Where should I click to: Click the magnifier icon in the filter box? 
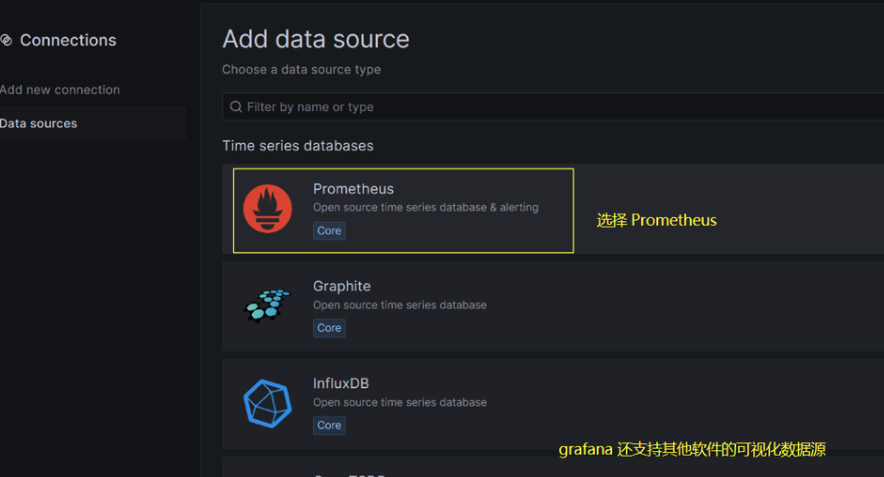click(x=236, y=107)
